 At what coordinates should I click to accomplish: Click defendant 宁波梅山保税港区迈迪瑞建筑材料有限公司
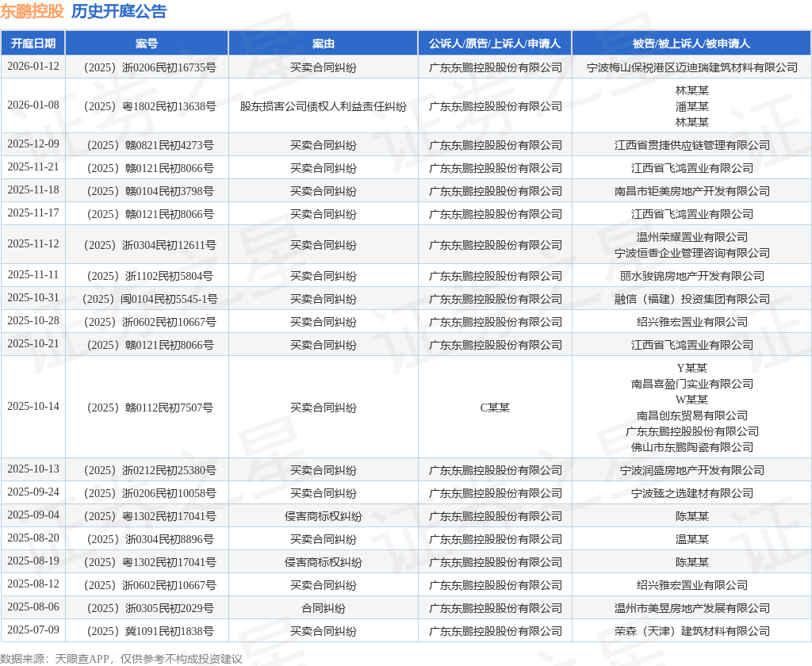(691, 68)
